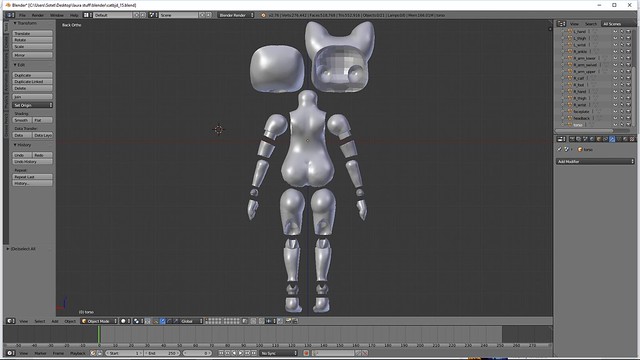
Task: Open the outliner editor type selector icon
Action: coord(562,24)
